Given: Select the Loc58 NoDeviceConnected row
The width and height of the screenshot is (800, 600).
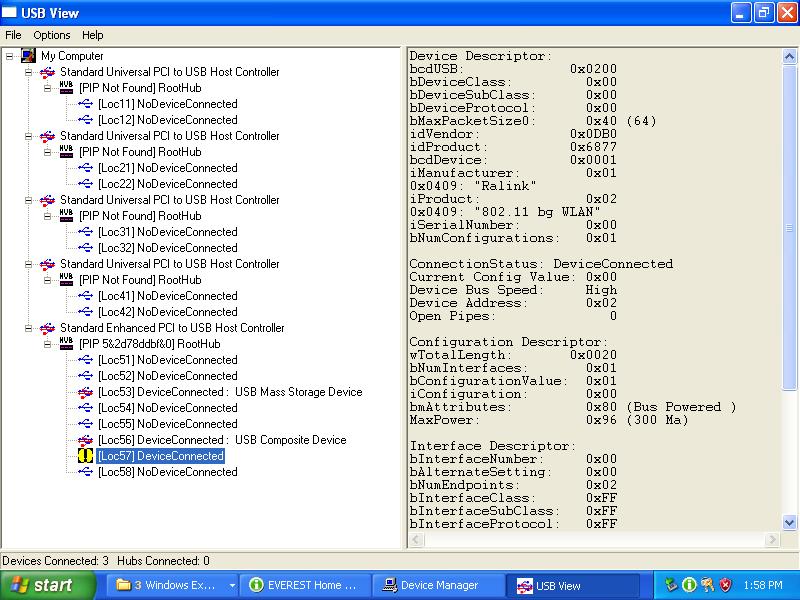Looking at the screenshot, I should click(x=167, y=472).
